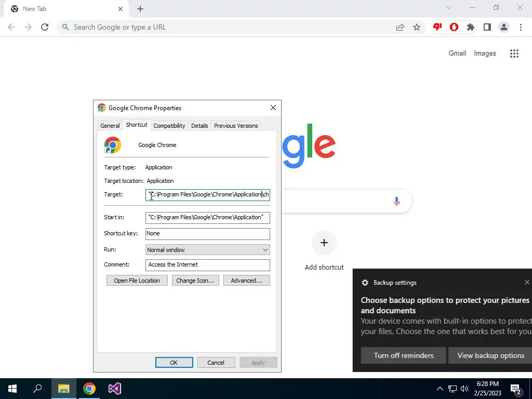
Task: Confirm the properties dialog with OK
Action: coord(174,362)
